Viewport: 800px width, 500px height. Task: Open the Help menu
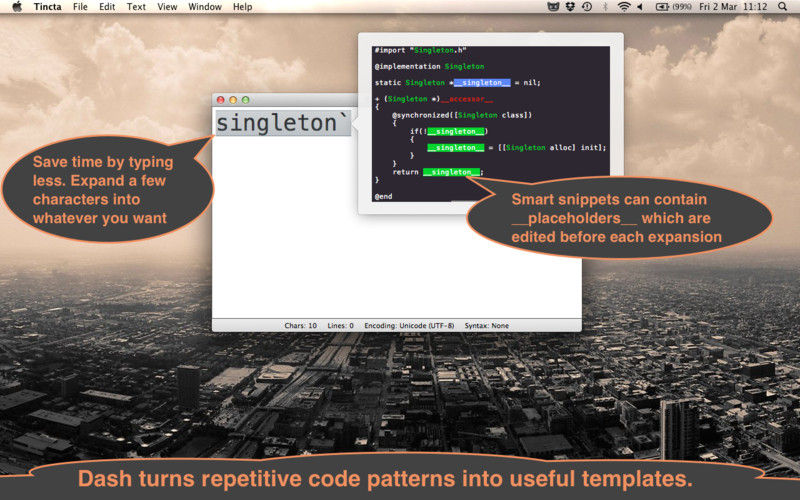tap(242, 7)
